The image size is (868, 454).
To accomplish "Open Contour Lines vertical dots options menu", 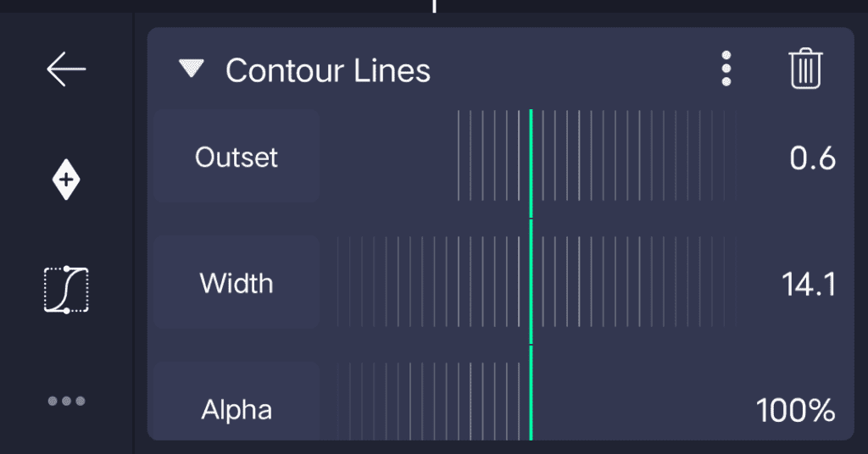I will tap(726, 69).
